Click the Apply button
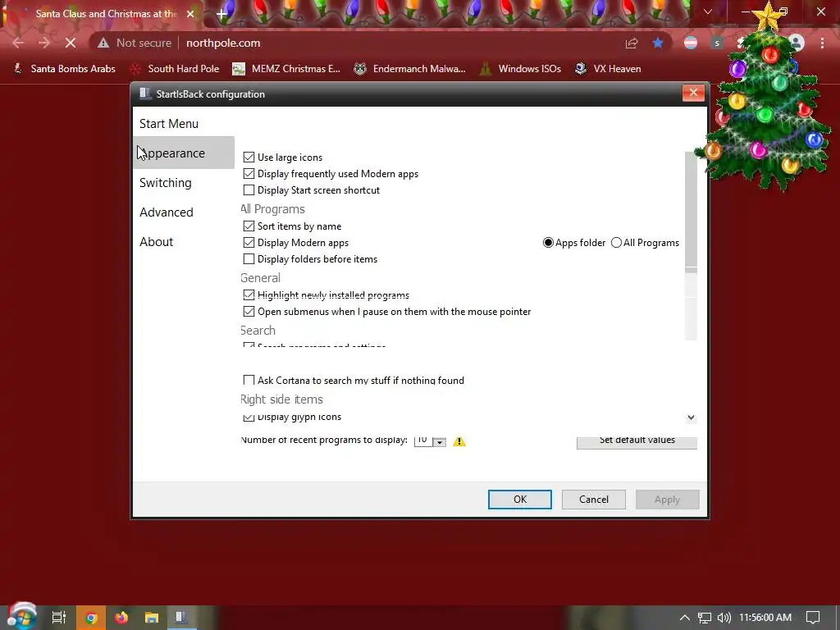Screen dimensions: 840x630 click(x=667, y=500)
